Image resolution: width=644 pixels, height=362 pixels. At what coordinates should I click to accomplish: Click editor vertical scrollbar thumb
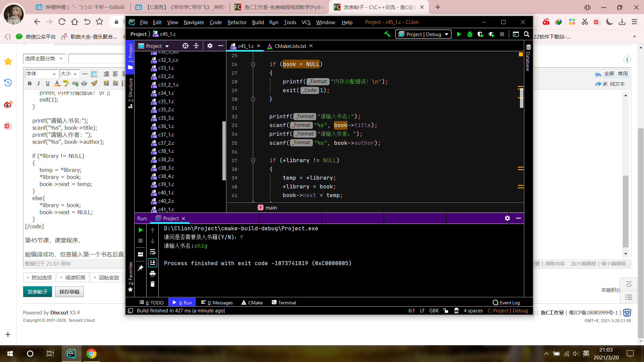click(x=522, y=98)
